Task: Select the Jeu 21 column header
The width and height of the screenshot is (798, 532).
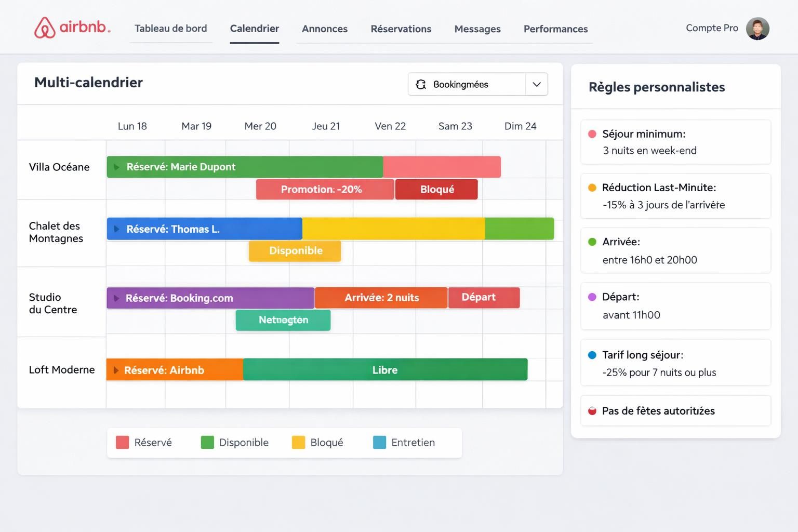Action: click(x=326, y=126)
